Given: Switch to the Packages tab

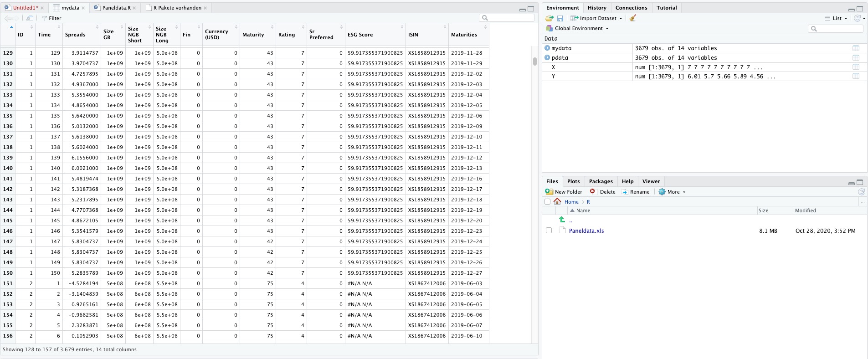Looking at the screenshot, I should 601,181.
